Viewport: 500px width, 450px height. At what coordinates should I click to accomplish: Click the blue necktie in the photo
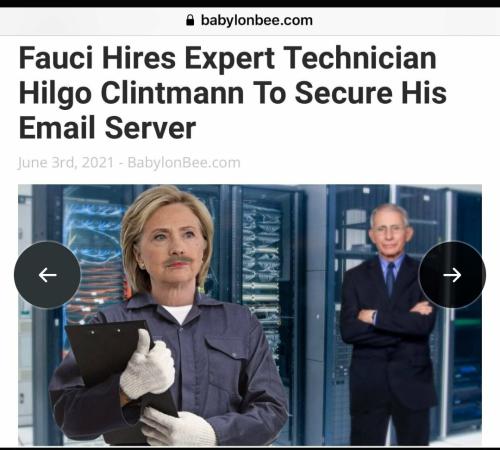391,279
